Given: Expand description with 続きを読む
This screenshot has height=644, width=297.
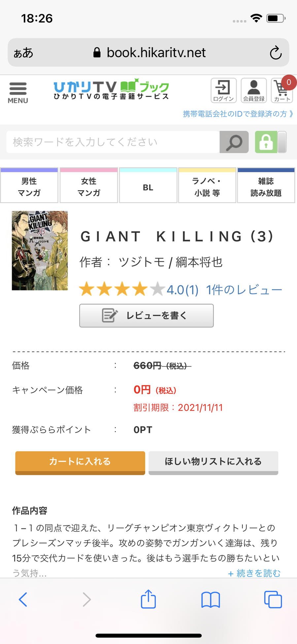Looking at the screenshot, I should pos(254,573).
